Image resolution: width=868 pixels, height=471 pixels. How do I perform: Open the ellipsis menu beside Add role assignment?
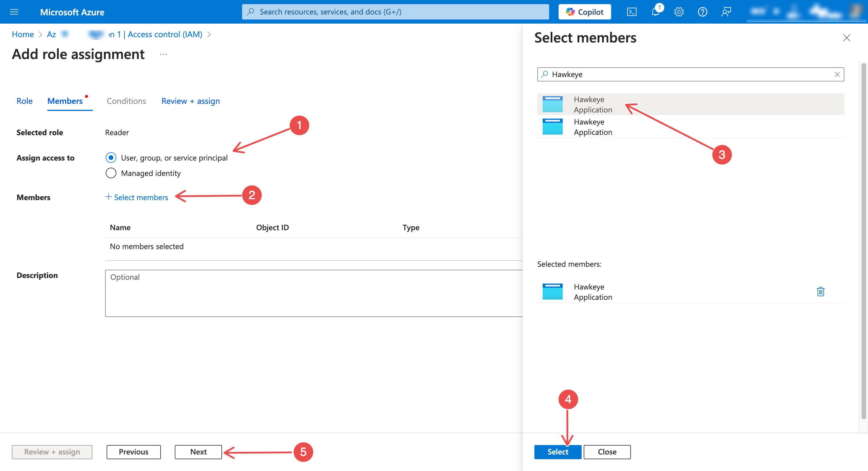[164, 54]
